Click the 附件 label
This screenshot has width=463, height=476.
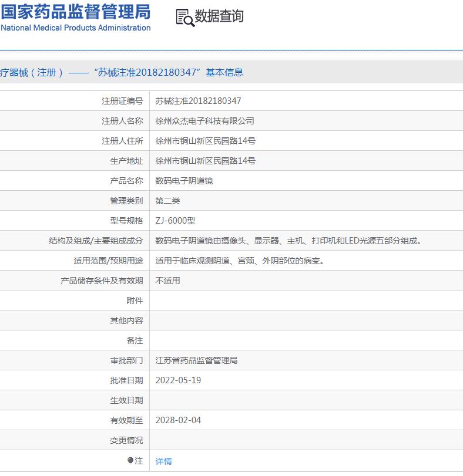(x=135, y=301)
